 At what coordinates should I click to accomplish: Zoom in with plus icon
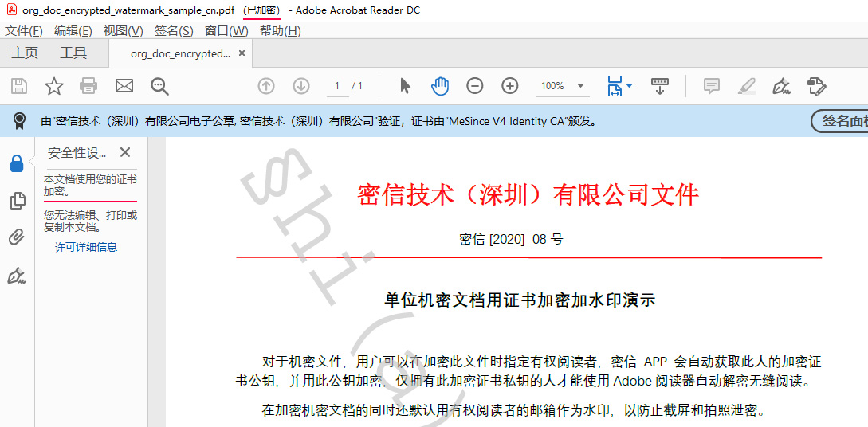(510, 86)
